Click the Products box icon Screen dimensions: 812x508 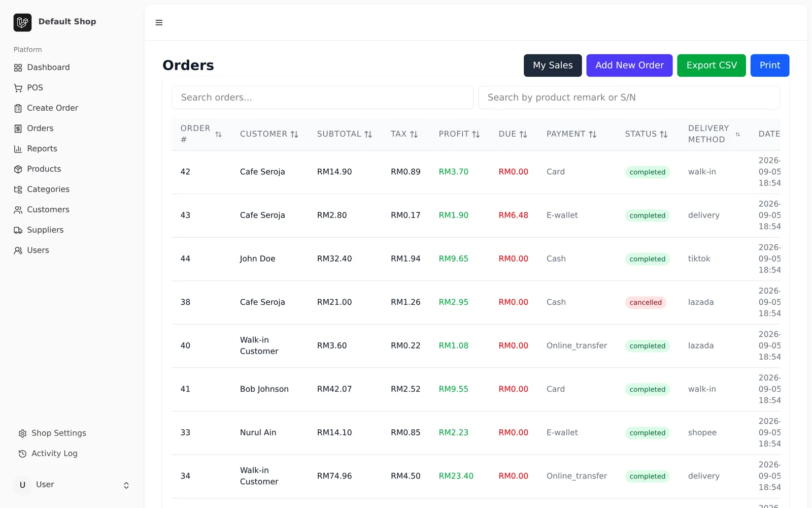click(x=18, y=169)
